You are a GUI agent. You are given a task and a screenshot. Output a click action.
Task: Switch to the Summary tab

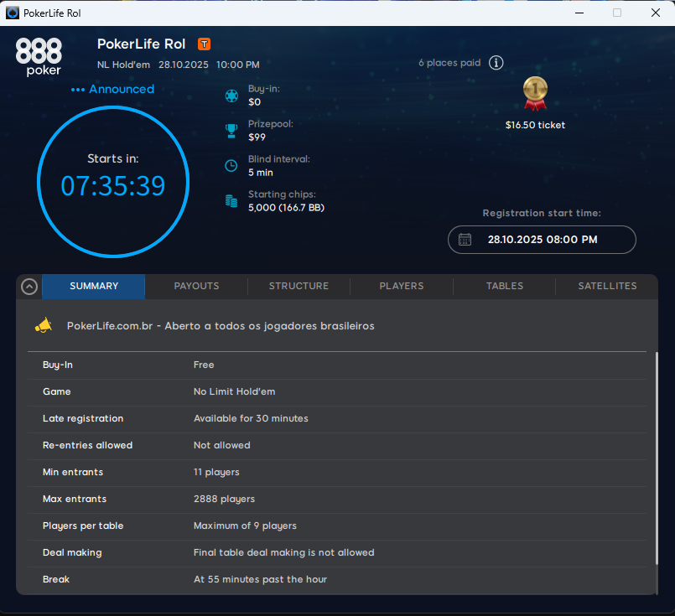click(94, 287)
